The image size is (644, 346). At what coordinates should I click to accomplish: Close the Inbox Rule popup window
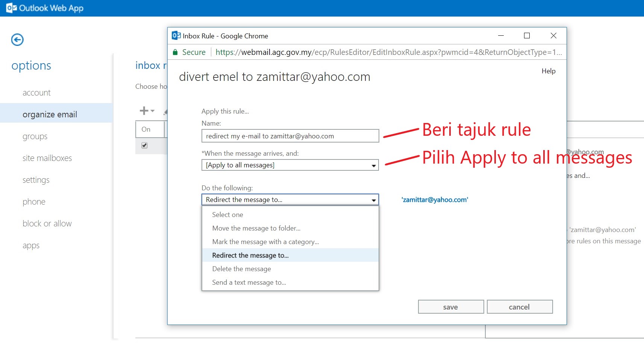[553, 36]
